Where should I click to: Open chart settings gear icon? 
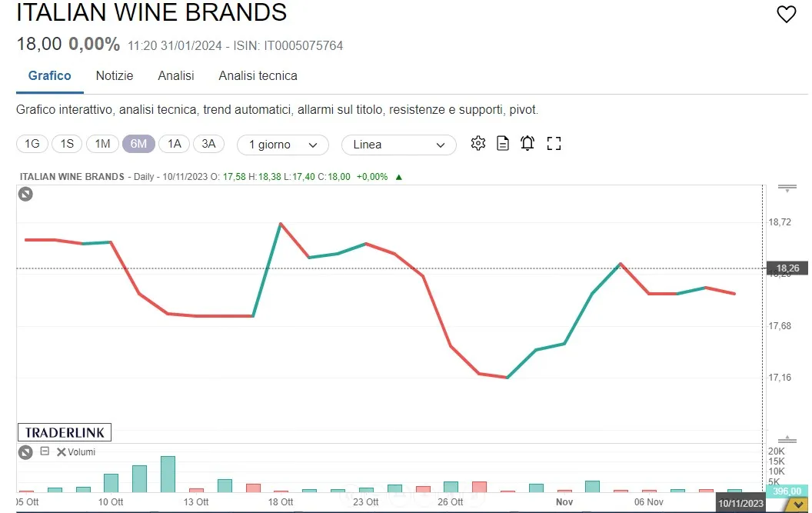click(478, 144)
